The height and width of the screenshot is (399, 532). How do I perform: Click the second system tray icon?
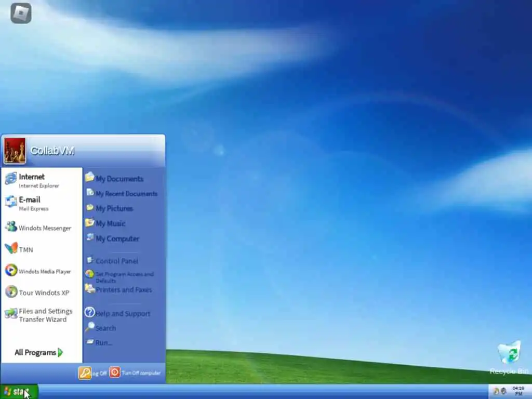[x=504, y=391]
